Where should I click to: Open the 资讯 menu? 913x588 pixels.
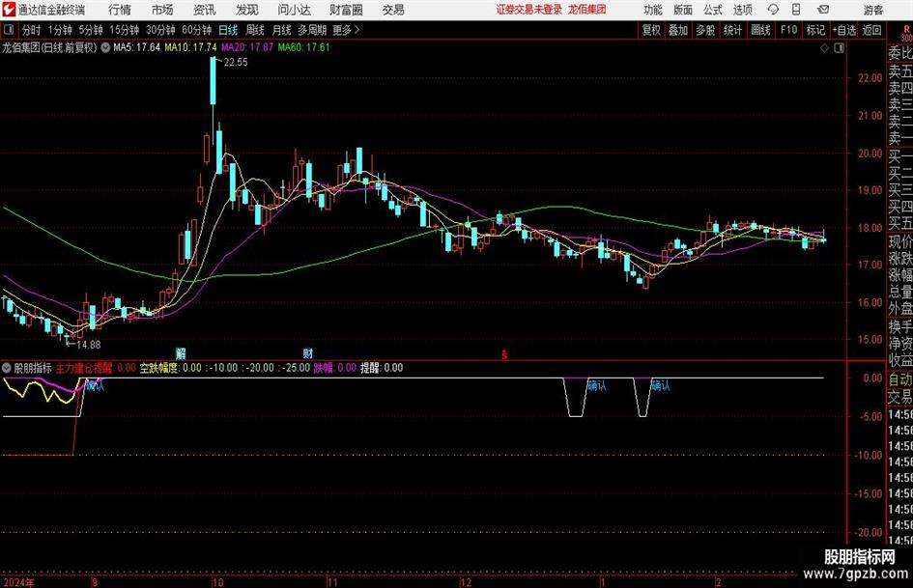[x=204, y=10]
